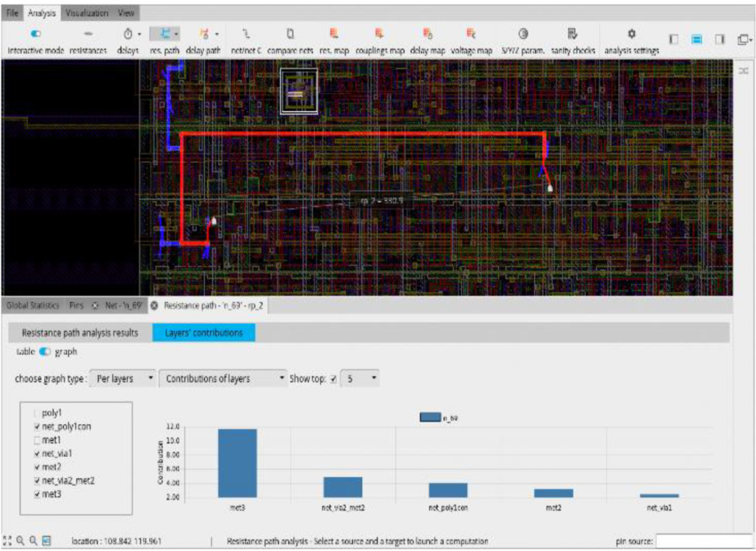Viewport: 756px width, 551px height.
Task: Switch to the Visualization ribbon tab
Action: click(87, 13)
